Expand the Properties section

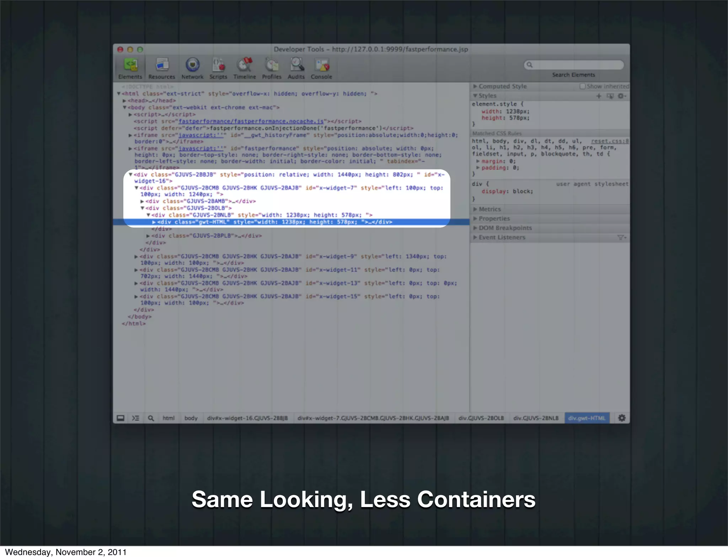coord(475,219)
